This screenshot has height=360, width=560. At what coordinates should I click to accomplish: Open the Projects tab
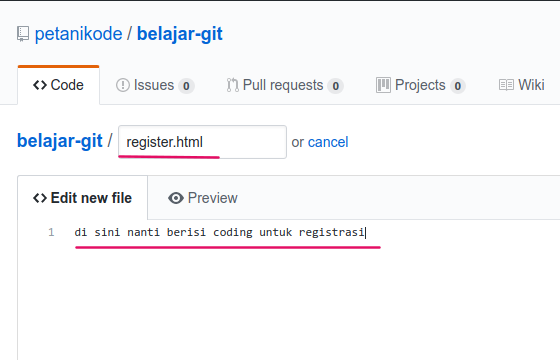click(x=420, y=85)
